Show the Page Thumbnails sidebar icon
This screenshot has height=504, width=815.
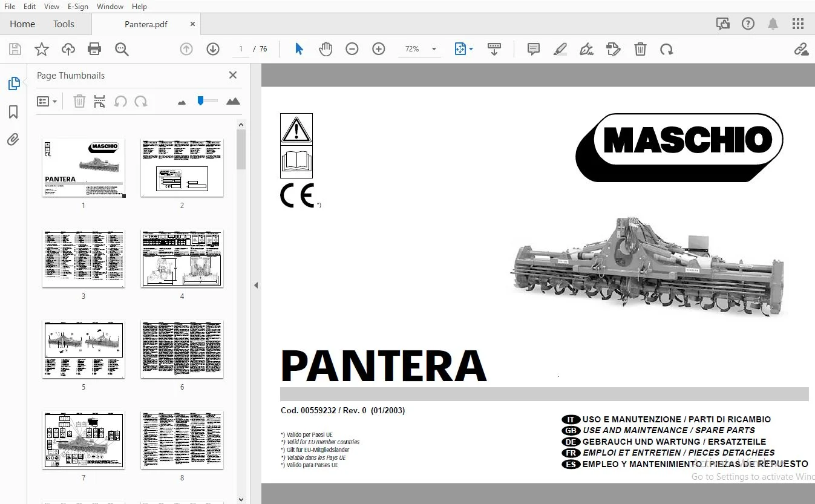tap(13, 83)
